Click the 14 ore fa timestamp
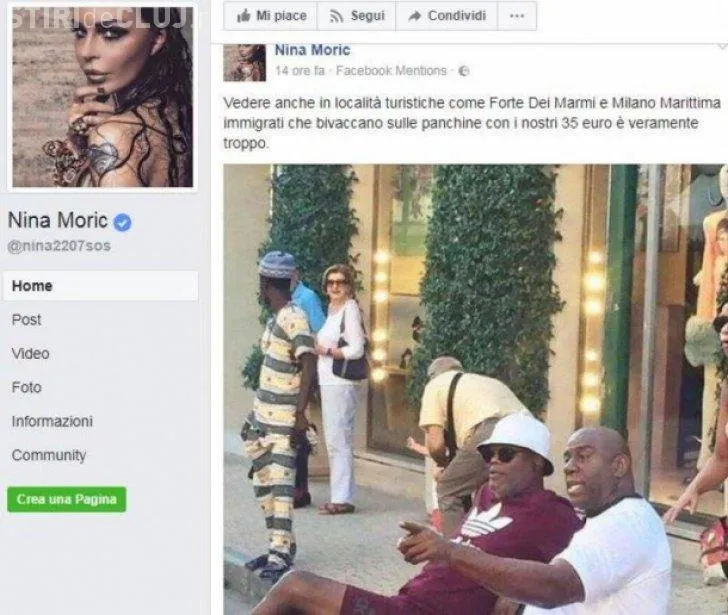 pyautogui.click(x=300, y=71)
